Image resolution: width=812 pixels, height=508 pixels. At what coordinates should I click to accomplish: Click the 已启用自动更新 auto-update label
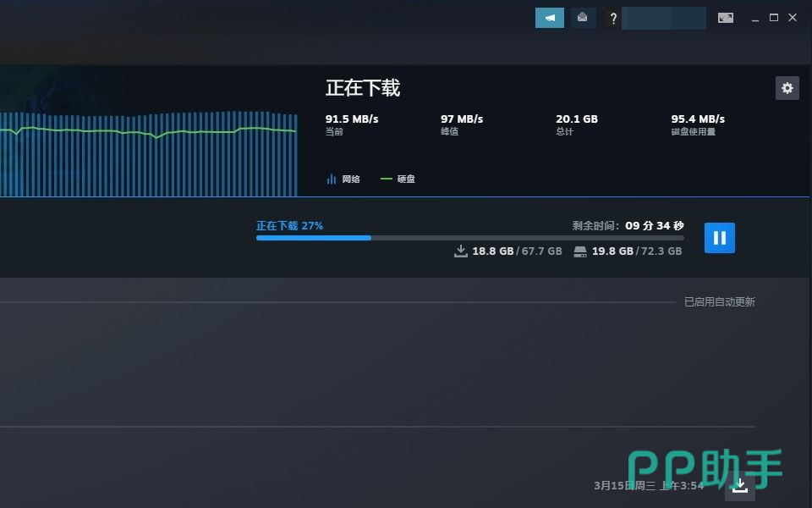tap(719, 302)
